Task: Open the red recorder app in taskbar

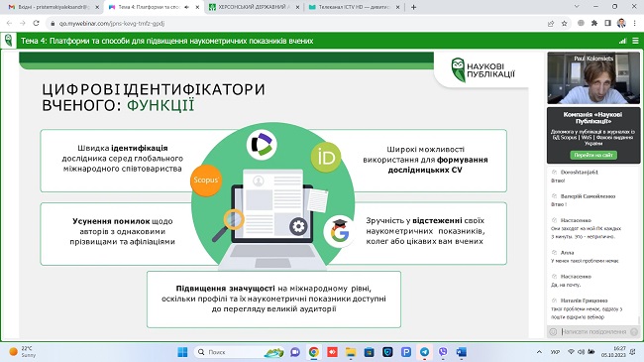Action: tap(332, 352)
